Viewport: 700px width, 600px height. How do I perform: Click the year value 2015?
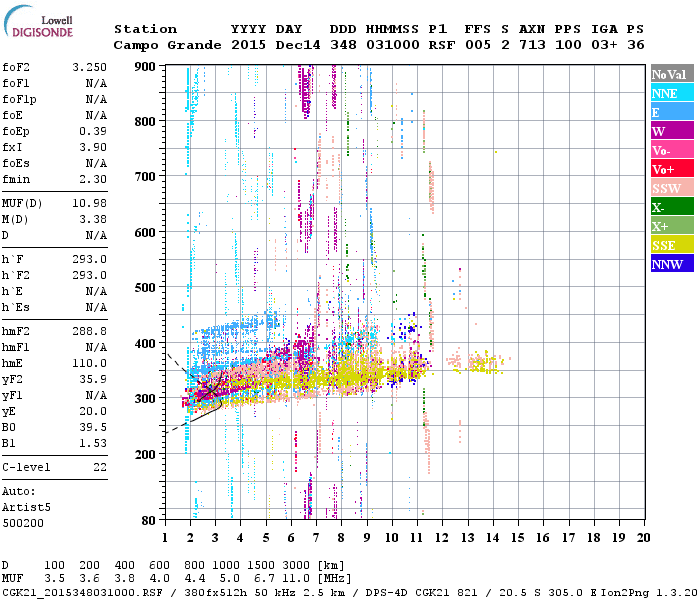click(x=248, y=45)
